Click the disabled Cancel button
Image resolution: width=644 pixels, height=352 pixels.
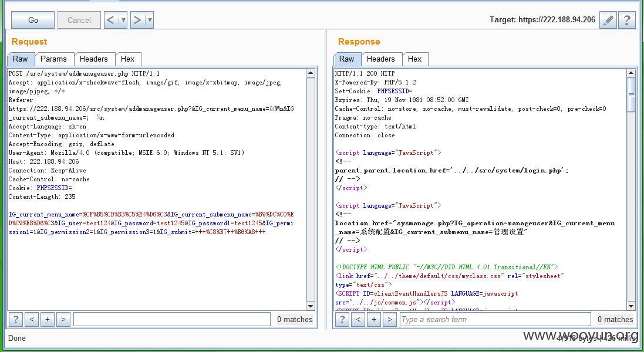(x=79, y=20)
